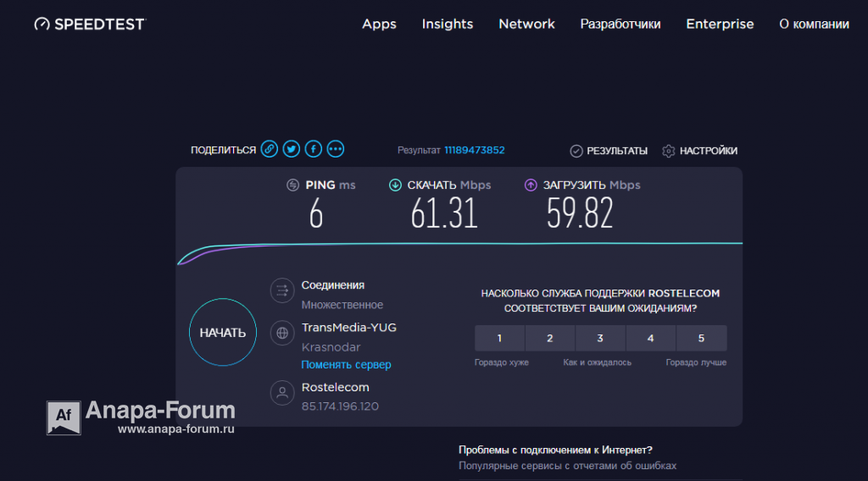Click Поменять сервер link

coord(346,364)
